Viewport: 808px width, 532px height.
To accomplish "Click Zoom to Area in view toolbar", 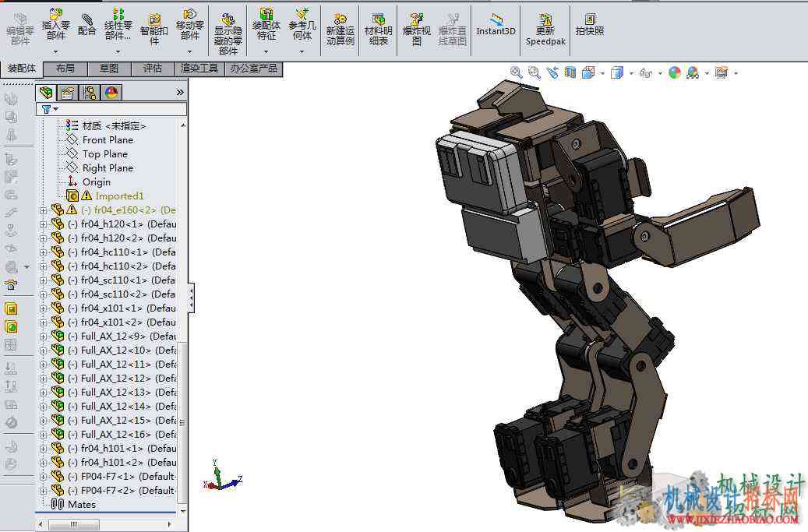I will point(534,72).
